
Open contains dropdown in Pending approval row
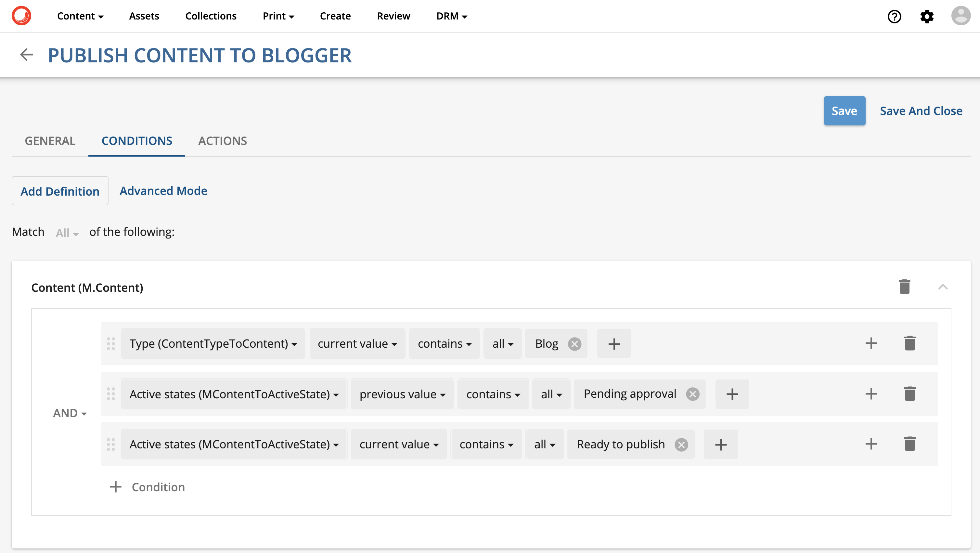[x=493, y=394]
